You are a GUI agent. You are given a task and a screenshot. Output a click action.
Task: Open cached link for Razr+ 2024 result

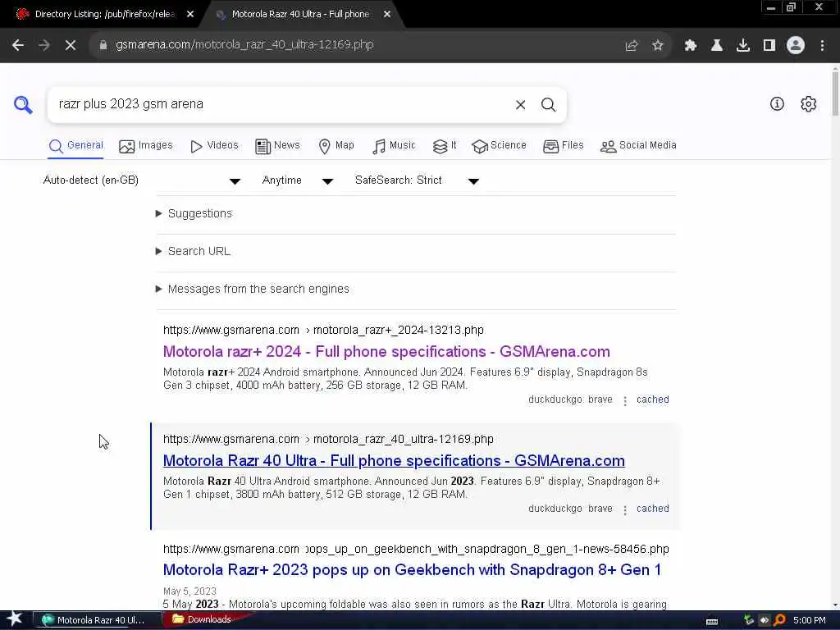click(652, 399)
